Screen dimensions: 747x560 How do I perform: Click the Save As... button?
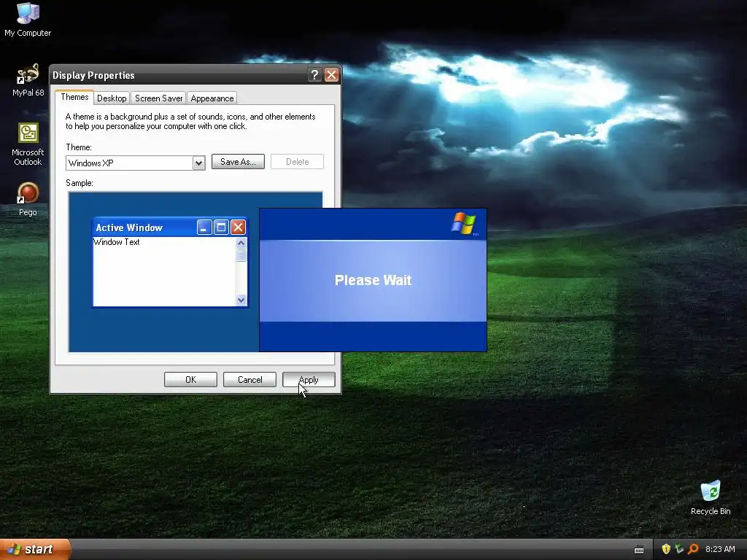(238, 162)
